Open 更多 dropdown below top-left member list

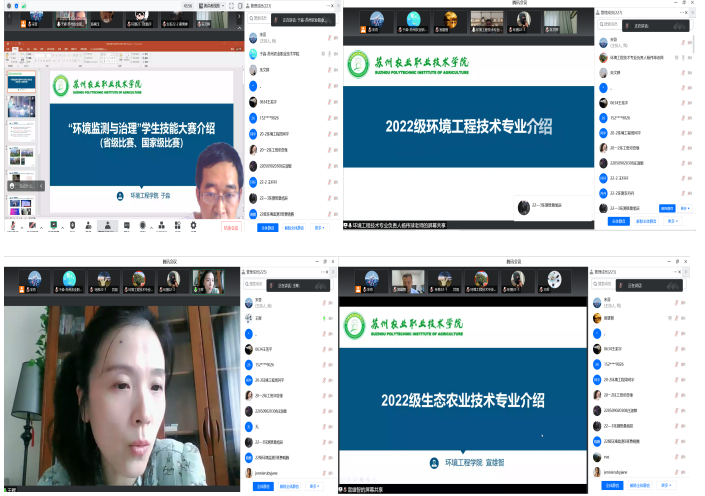point(319,228)
